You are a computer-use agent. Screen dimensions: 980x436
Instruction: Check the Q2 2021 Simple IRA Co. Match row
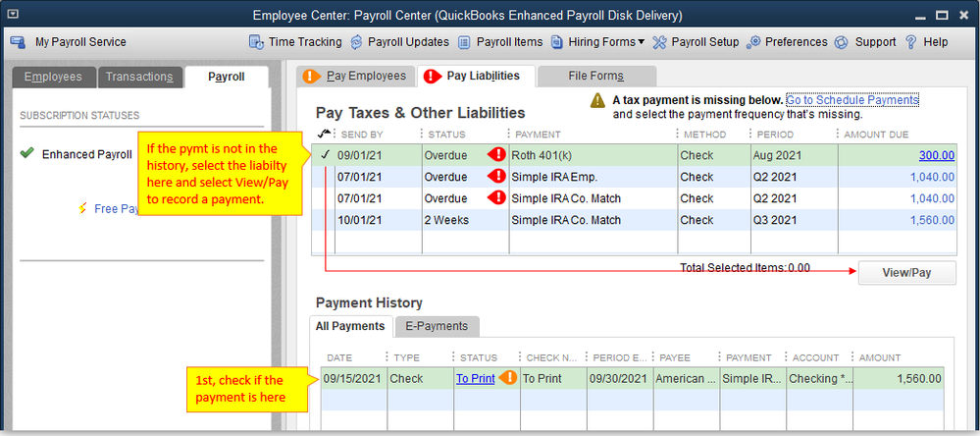tap(325, 198)
